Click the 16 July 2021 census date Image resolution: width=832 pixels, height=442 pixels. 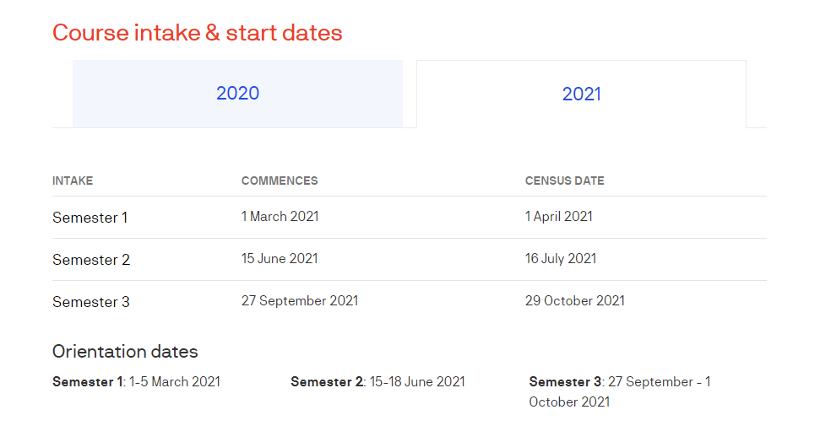[x=560, y=258]
